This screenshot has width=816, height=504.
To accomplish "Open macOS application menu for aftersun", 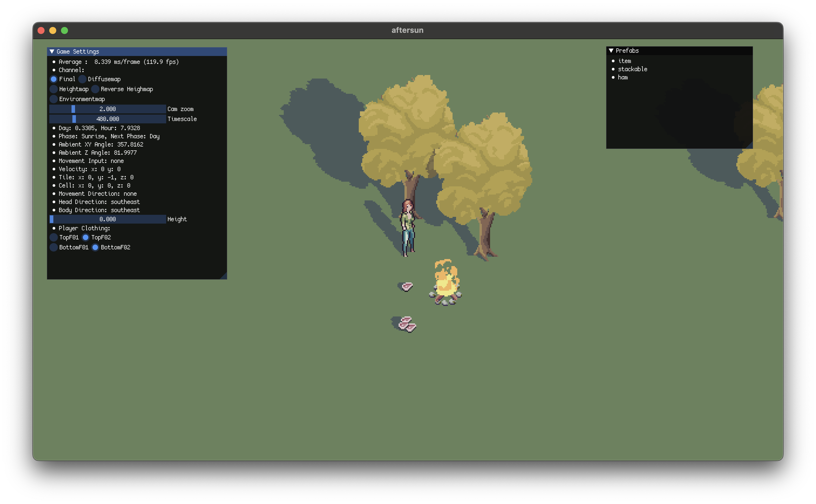I will click(408, 30).
